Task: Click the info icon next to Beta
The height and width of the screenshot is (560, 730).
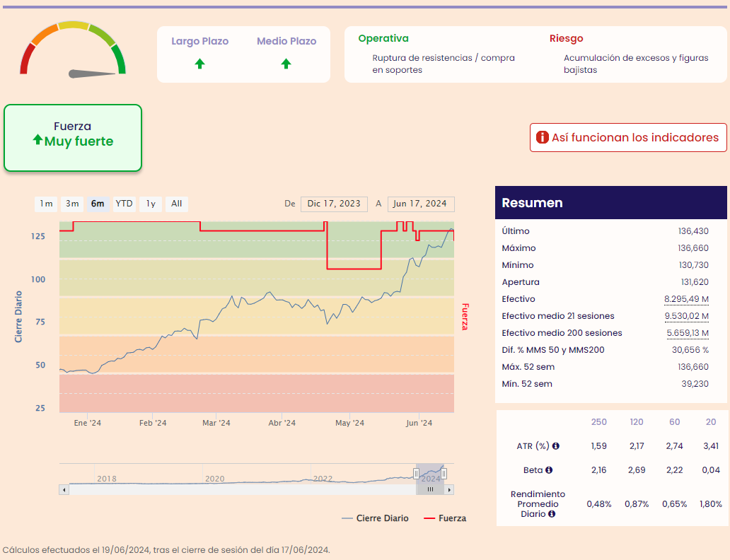Action: 549,470
